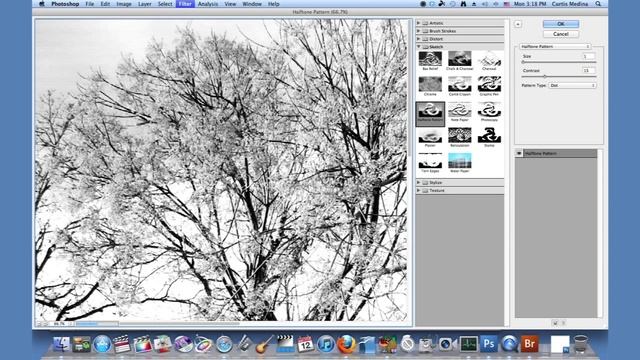Collapse the Sketch filter folder
The image size is (640, 360).
click(418, 47)
